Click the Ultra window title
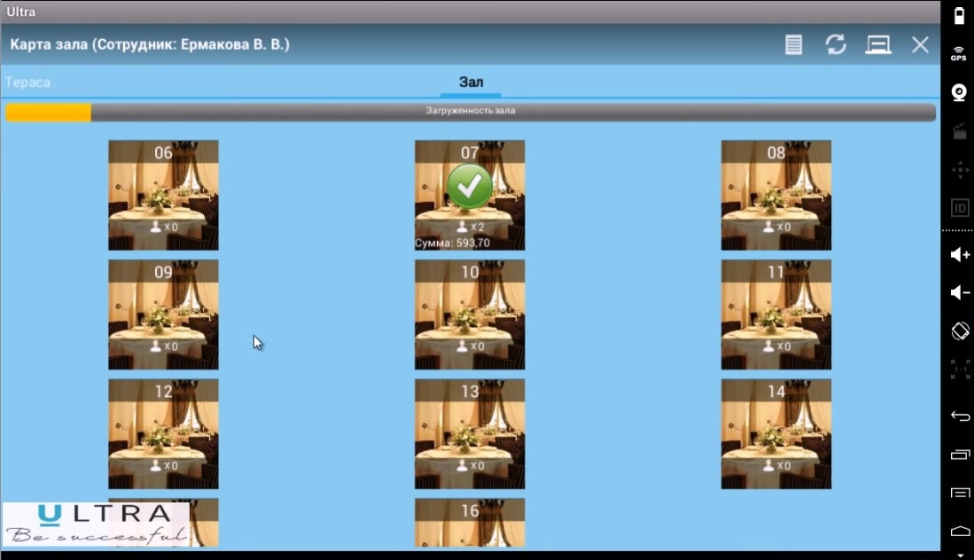The height and width of the screenshot is (560, 974). [x=21, y=12]
